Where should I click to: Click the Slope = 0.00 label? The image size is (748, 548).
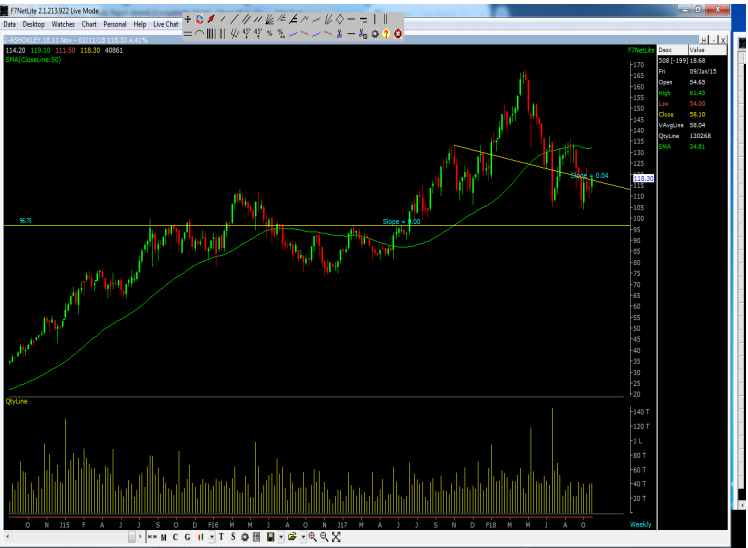(401, 221)
